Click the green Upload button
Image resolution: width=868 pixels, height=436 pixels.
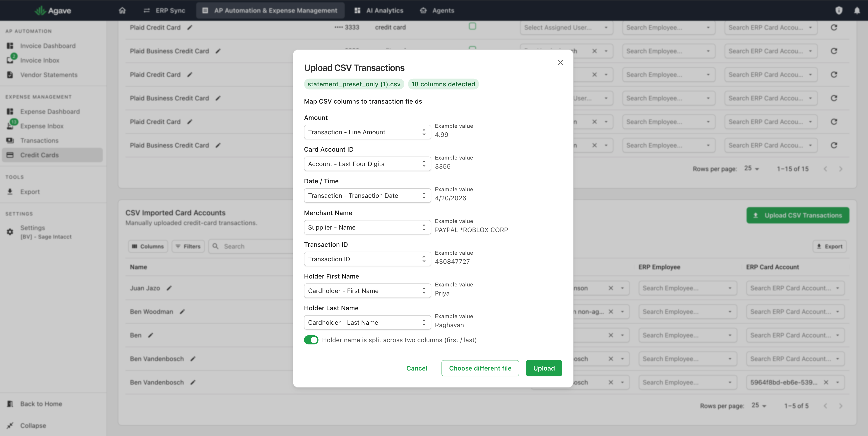(x=544, y=368)
